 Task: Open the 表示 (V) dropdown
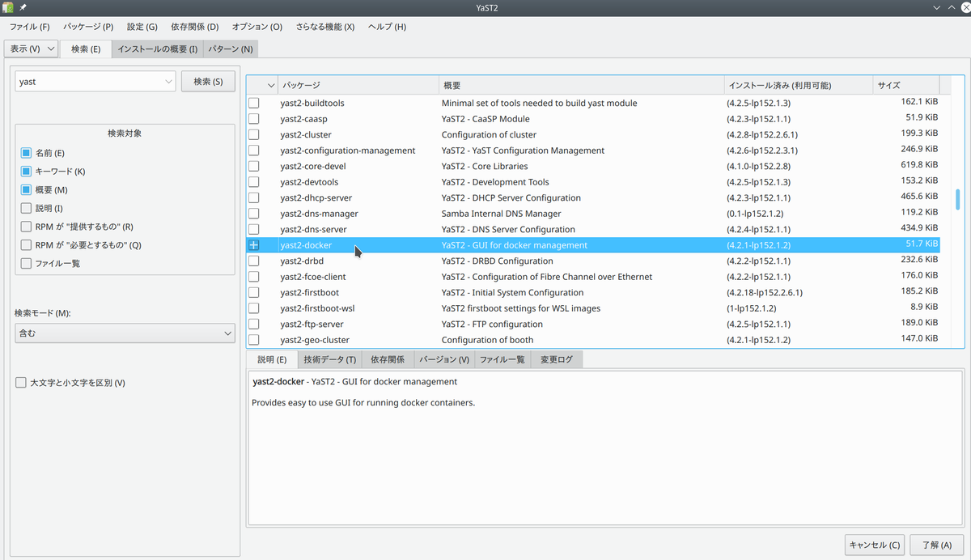point(32,49)
